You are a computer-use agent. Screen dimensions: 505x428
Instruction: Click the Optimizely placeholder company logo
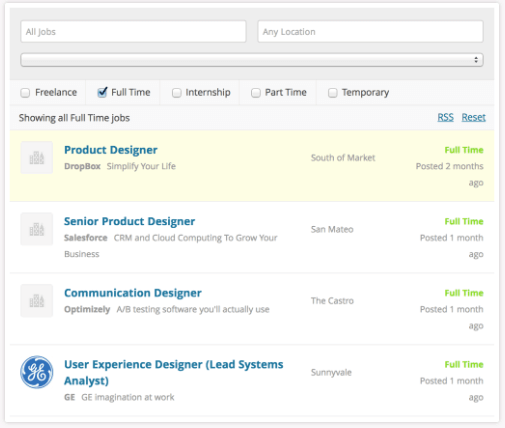tap(37, 301)
